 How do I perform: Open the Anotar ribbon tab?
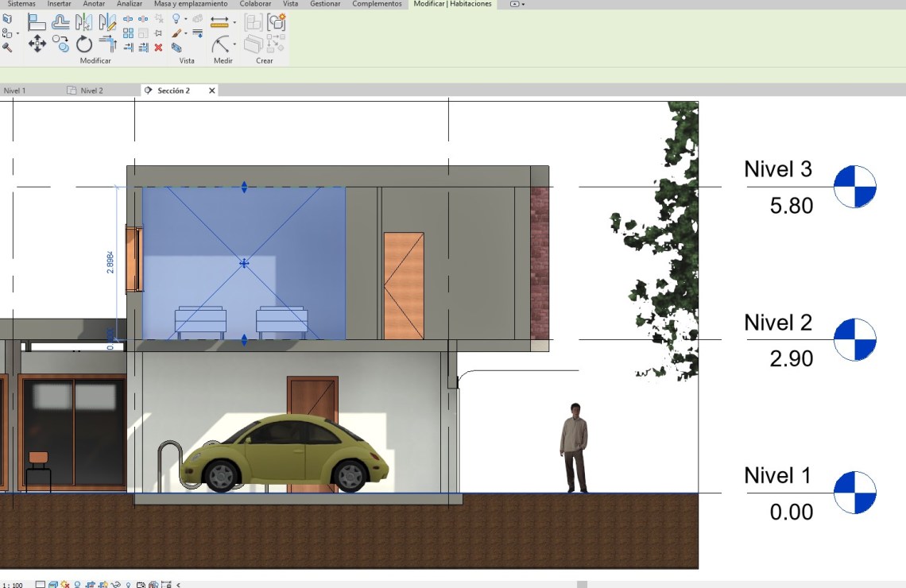point(94,4)
